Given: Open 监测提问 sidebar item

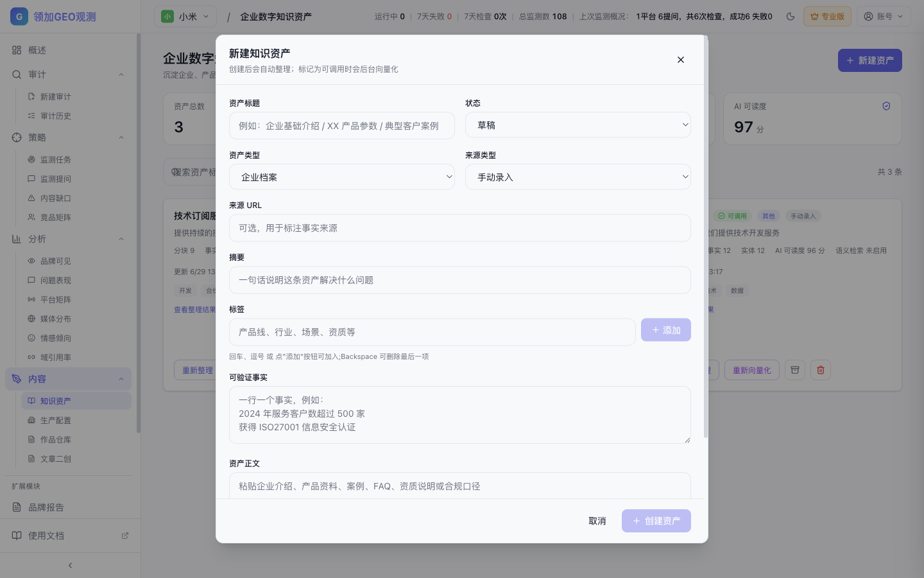Looking at the screenshot, I should [x=76, y=179].
